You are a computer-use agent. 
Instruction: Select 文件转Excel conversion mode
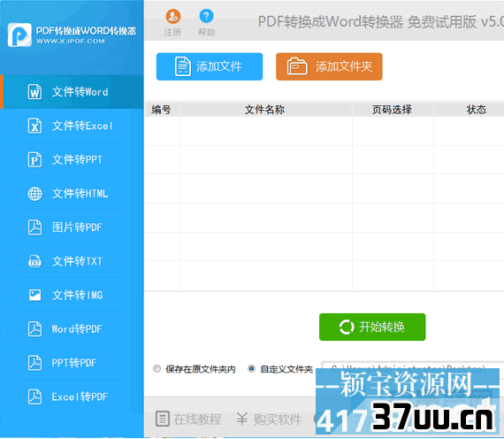pyautogui.click(x=72, y=126)
